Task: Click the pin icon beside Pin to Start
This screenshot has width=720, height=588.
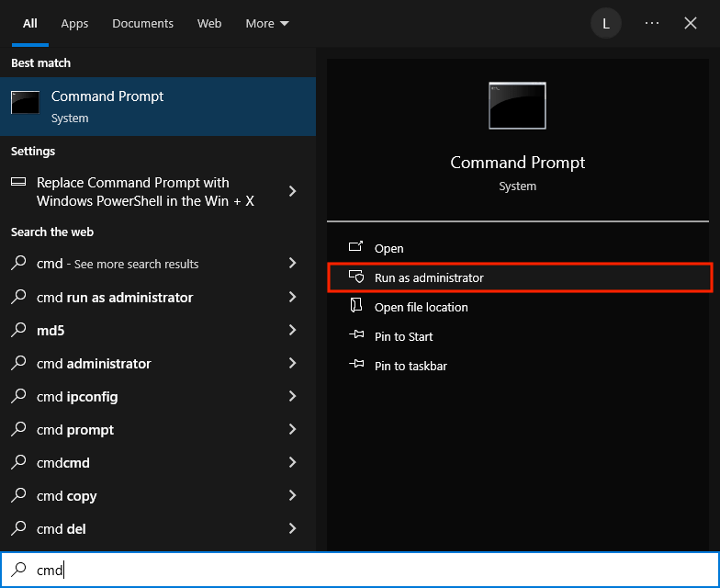Action: [x=356, y=336]
